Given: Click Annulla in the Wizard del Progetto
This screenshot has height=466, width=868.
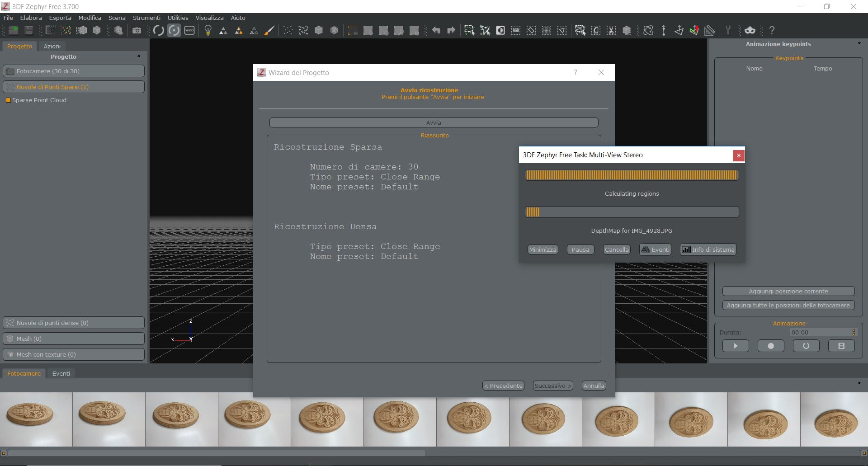Looking at the screenshot, I should point(594,386).
